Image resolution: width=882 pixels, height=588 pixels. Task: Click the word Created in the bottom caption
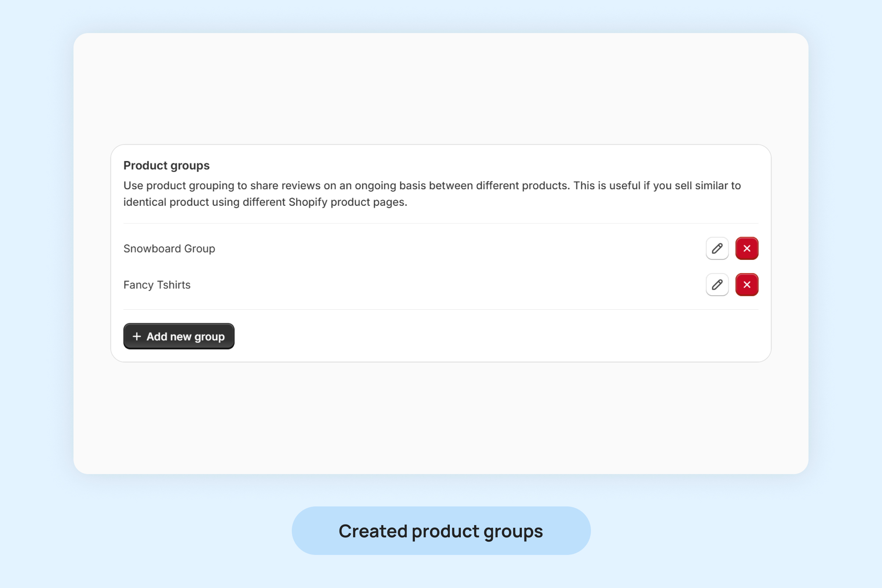click(x=373, y=531)
